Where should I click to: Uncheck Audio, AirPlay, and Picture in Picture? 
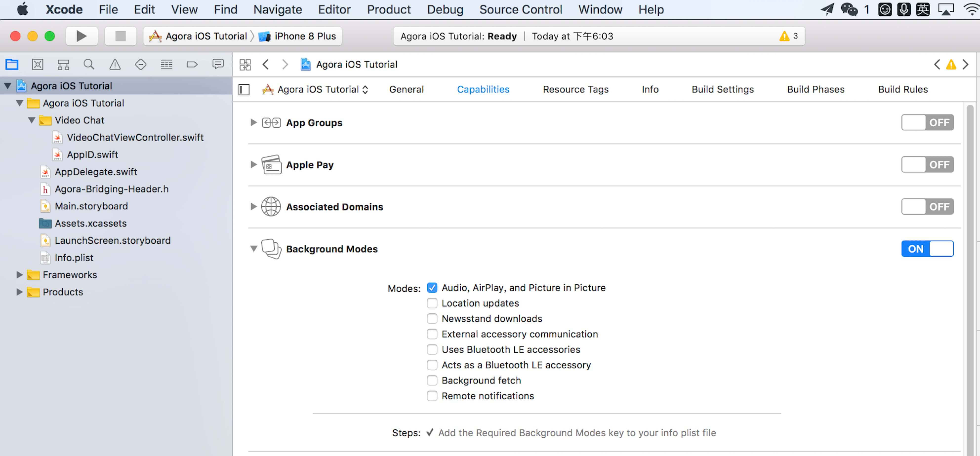pos(432,288)
